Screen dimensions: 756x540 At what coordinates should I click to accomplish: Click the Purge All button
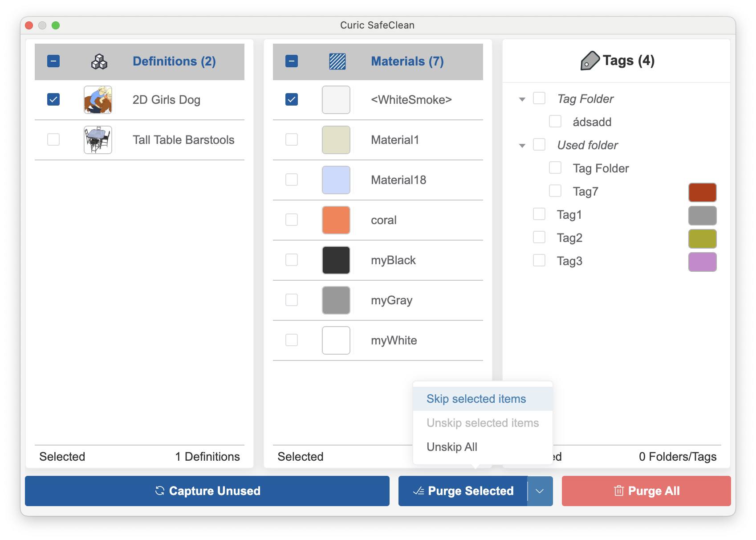coord(646,491)
